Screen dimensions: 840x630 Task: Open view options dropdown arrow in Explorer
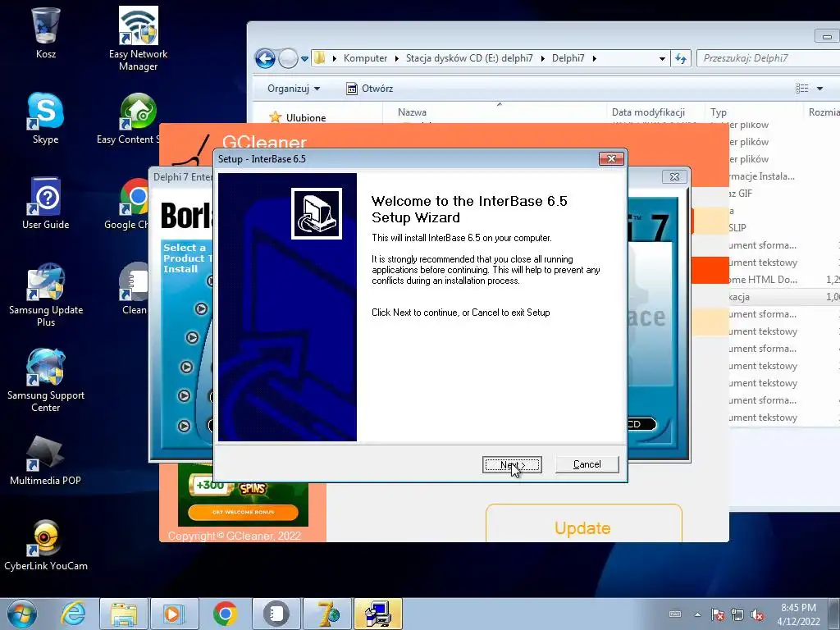coord(819,89)
